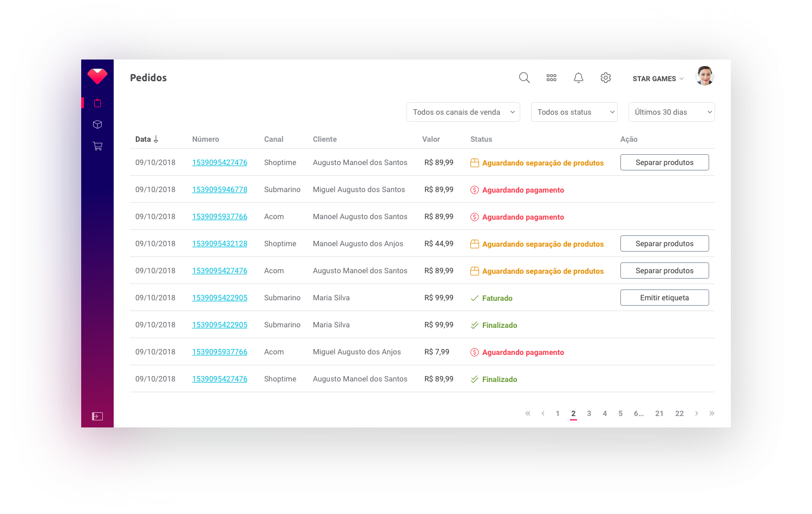
Task: Go to page 4
Action: click(605, 413)
